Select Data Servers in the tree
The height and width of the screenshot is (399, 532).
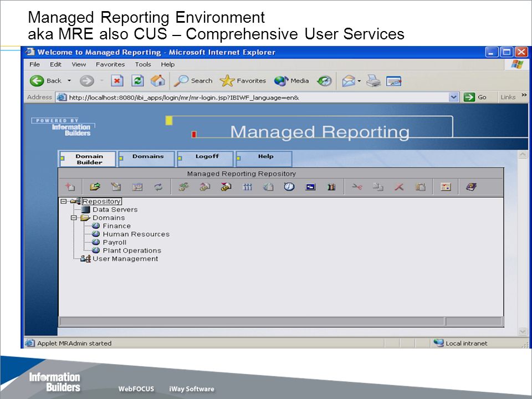(115, 209)
